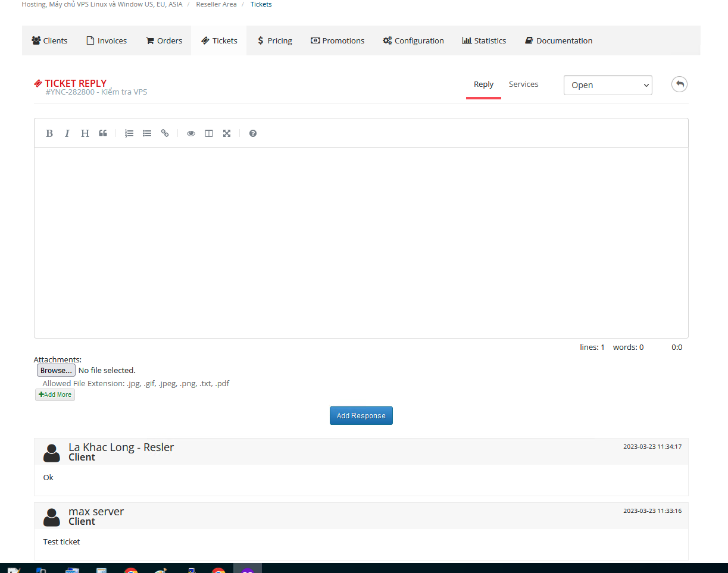
Task: Click Add More attachments button
Action: (55, 394)
